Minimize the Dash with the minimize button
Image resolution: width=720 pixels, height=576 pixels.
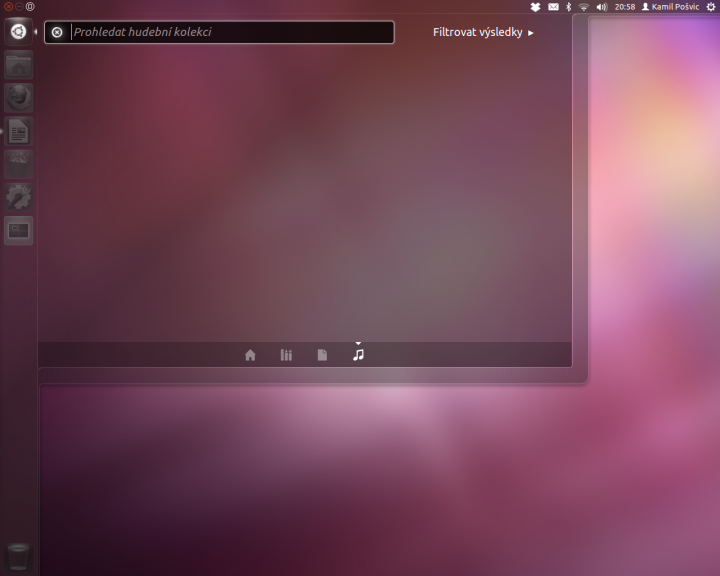pos(19,6)
